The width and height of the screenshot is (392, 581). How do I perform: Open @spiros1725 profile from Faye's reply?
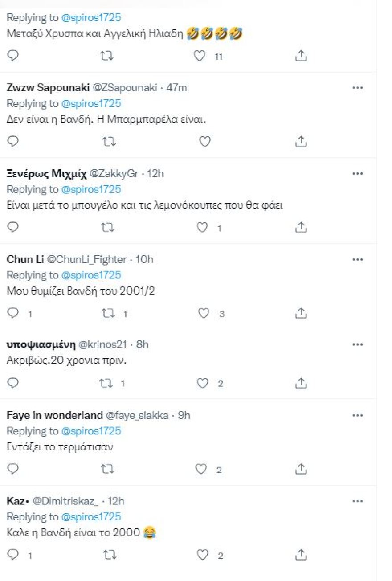[91, 431]
